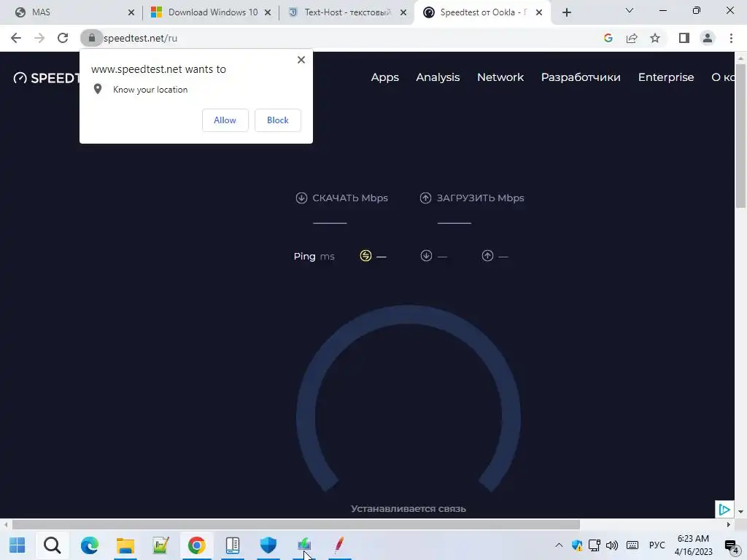Open the Google icon in the address bar
Screen dimensions: 747x560
point(608,38)
